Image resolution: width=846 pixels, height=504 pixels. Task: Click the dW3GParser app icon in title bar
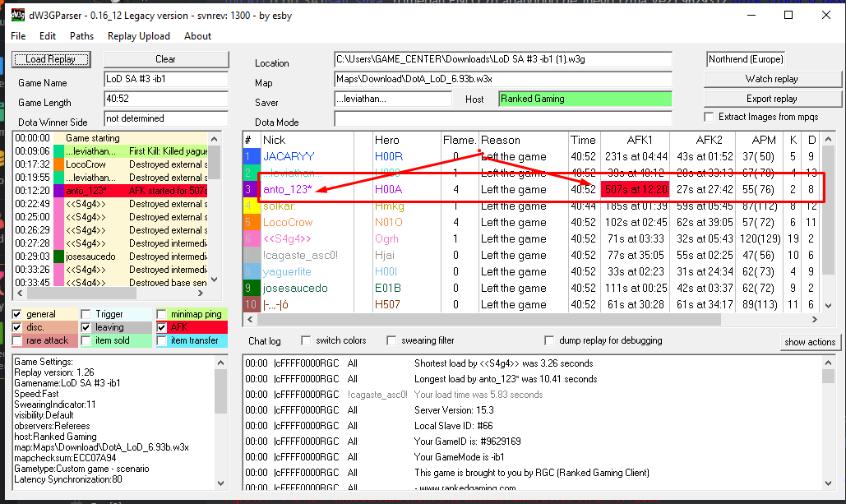[18, 15]
